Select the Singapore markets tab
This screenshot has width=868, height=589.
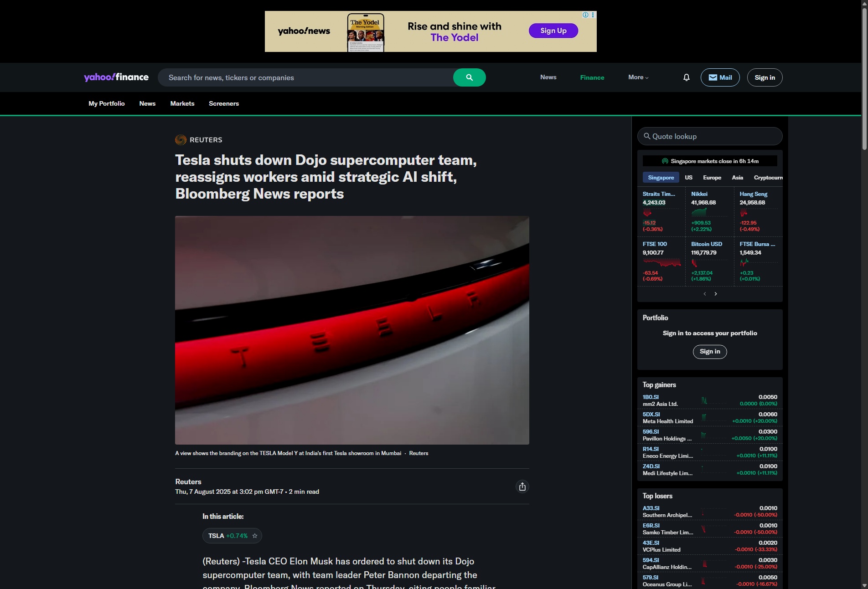click(x=661, y=178)
